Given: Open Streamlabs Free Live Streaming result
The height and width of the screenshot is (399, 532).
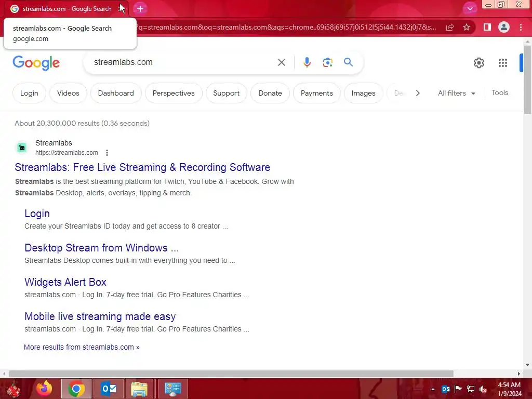Looking at the screenshot, I should point(142,167).
